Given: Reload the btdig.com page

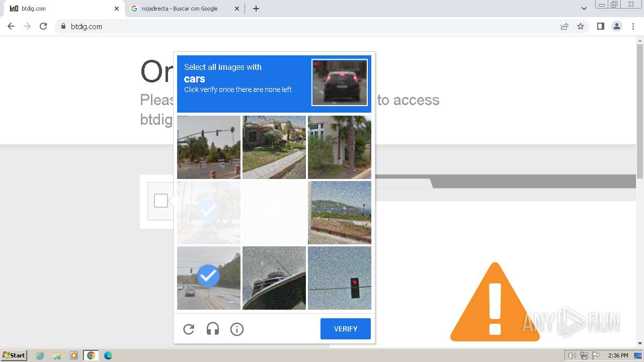Looking at the screenshot, I should click(43, 26).
